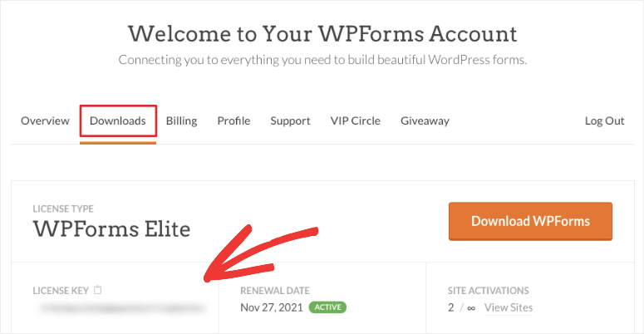Click the site activations count value
Image resolution: width=644 pixels, height=334 pixels.
coord(460,307)
